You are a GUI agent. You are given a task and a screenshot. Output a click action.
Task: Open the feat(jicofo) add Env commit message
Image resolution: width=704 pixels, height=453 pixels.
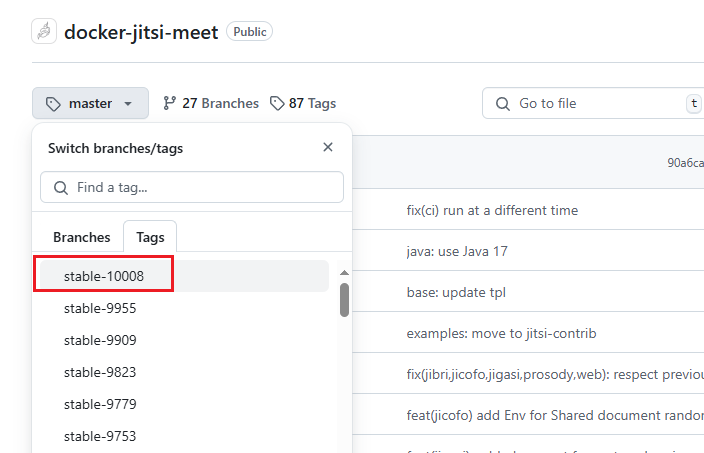[555, 415]
